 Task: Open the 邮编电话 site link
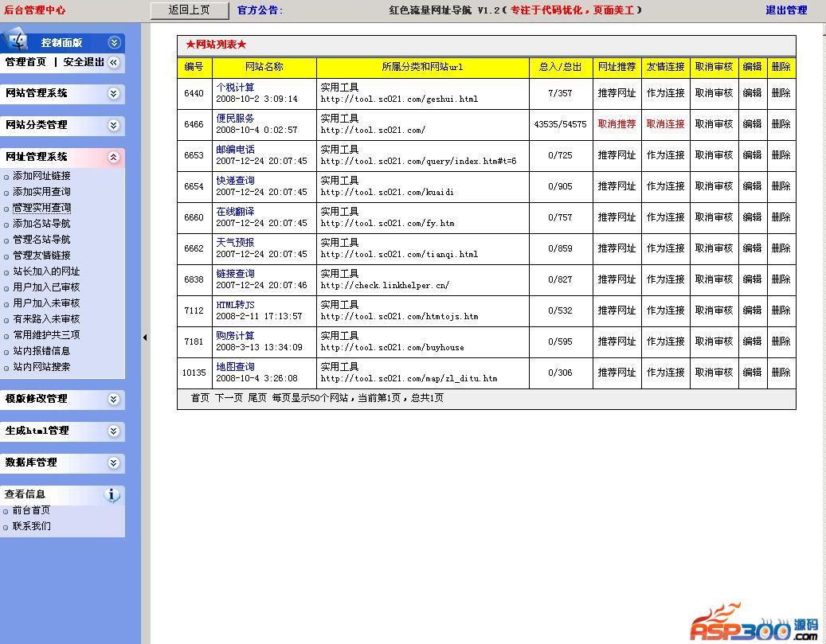(x=235, y=150)
